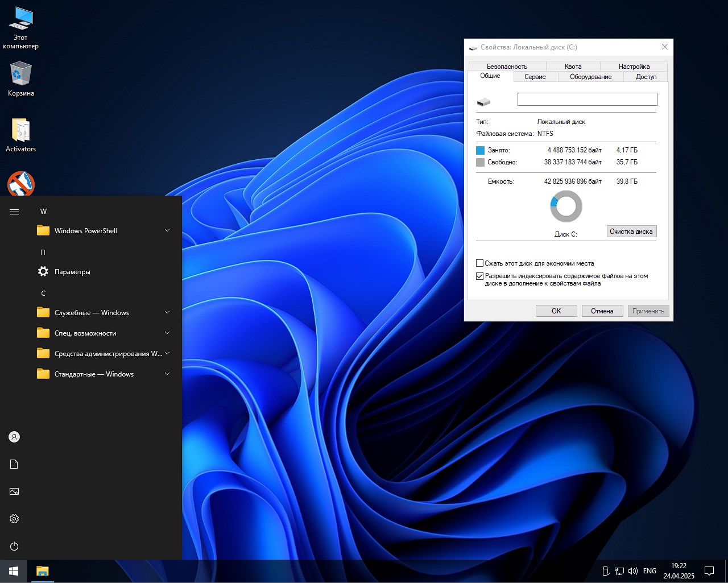This screenshot has width=728, height=583.
Task: Click the disk label input field
Action: coord(587,100)
